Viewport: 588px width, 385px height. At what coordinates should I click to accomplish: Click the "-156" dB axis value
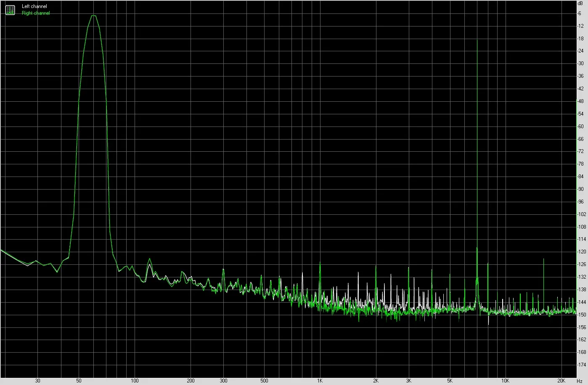tap(582, 327)
